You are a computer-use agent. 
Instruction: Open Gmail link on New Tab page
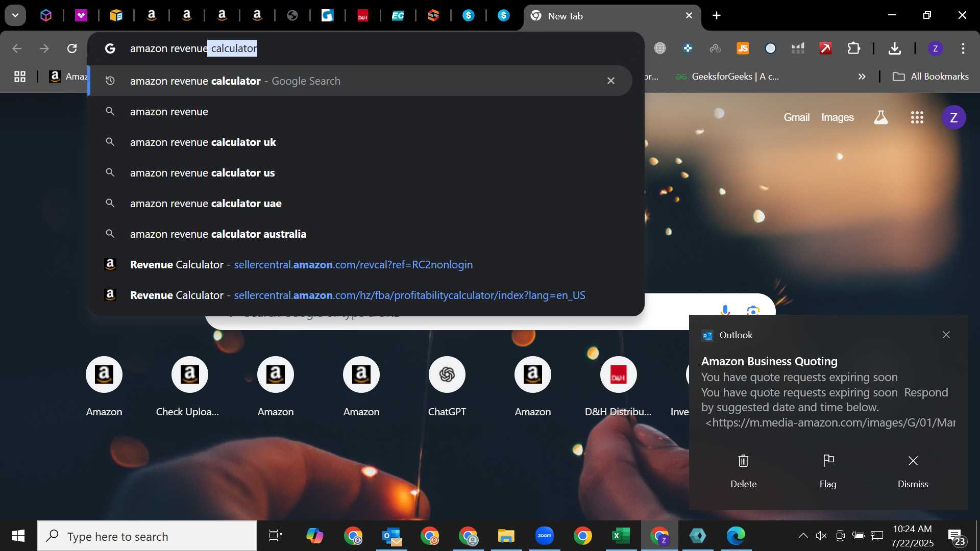(x=796, y=117)
